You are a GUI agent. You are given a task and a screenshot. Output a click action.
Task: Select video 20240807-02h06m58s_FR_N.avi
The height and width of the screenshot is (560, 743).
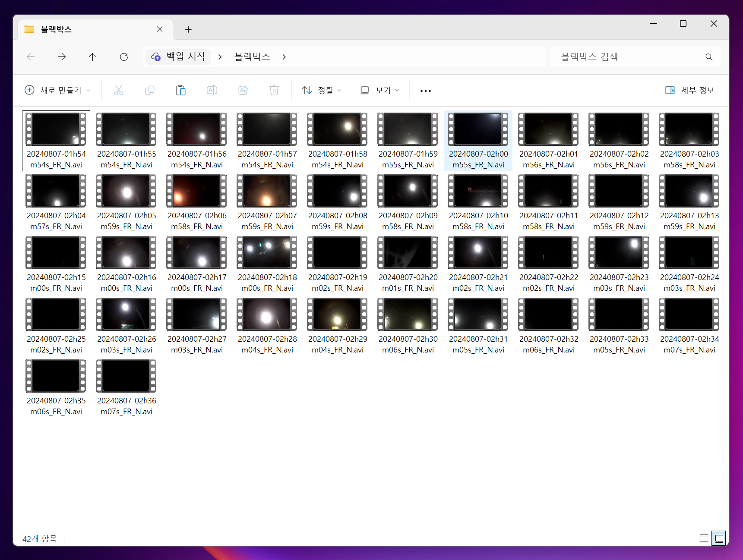(197, 202)
